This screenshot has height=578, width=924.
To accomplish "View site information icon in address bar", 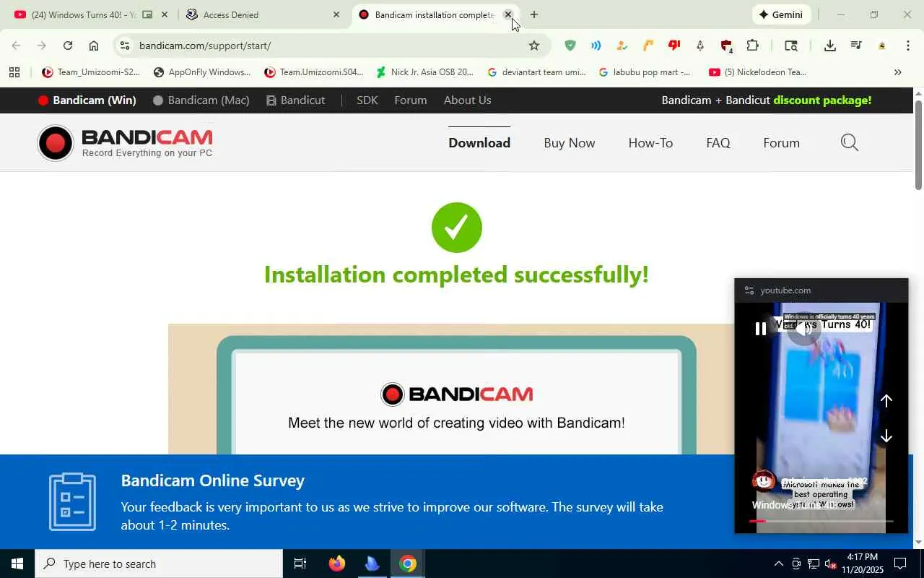I will [x=125, y=46].
